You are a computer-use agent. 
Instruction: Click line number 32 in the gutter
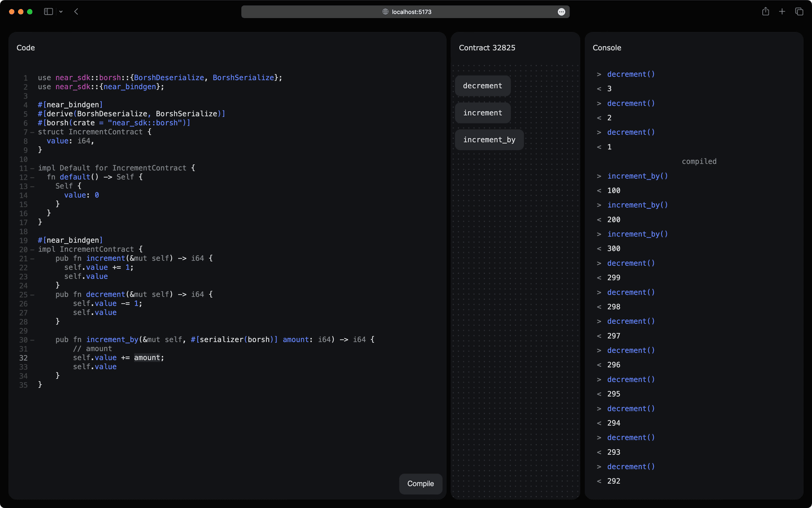[x=23, y=358]
